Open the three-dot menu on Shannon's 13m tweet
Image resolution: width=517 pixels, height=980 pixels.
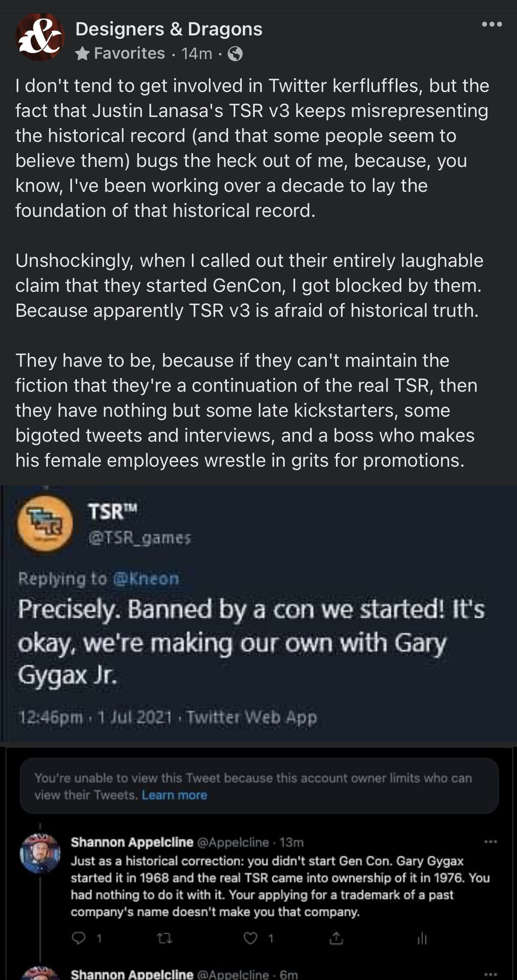click(x=491, y=842)
